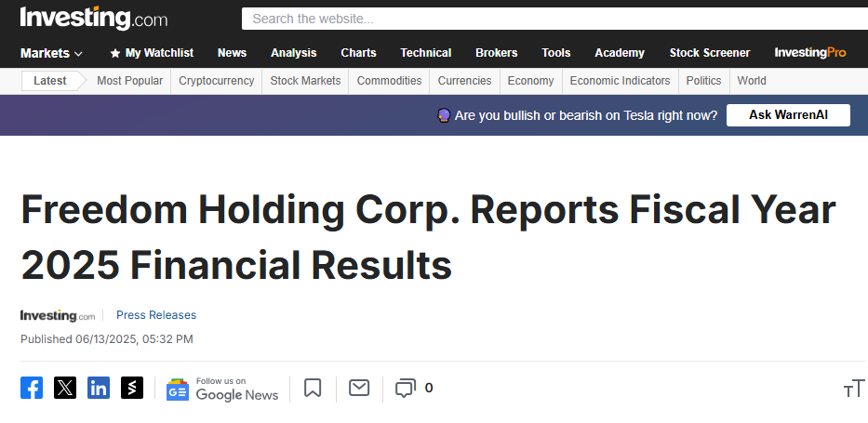Share article on Facebook
The width and height of the screenshot is (868, 423).
coord(32,388)
